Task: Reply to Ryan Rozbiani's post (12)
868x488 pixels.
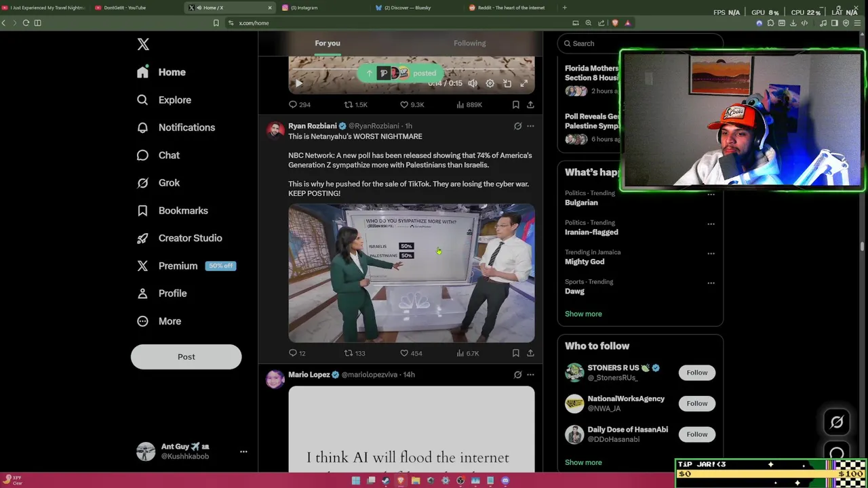Action: pos(298,353)
